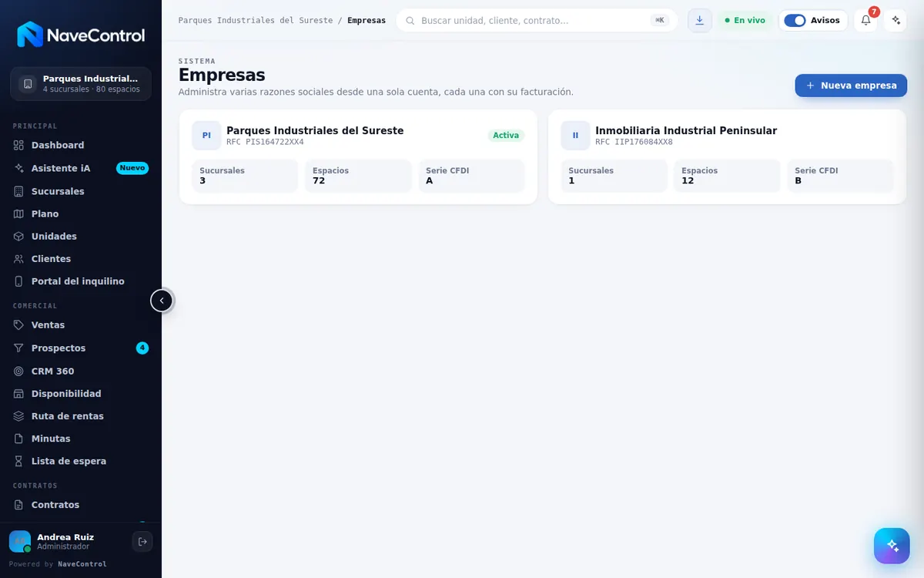924x578 pixels.
Task: Navigate to Clientes menu item
Action: [x=81, y=259]
